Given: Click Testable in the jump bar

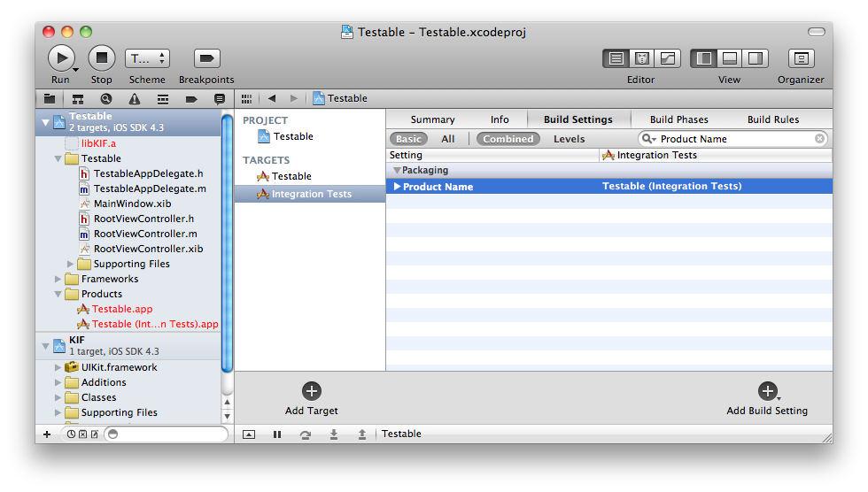Looking at the screenshot, I should point(340,98).
